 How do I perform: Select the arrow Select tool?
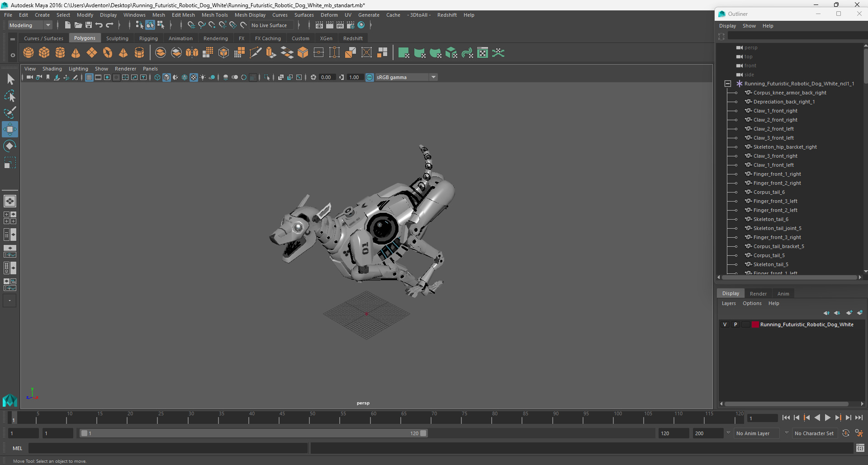tap(10, 80)
